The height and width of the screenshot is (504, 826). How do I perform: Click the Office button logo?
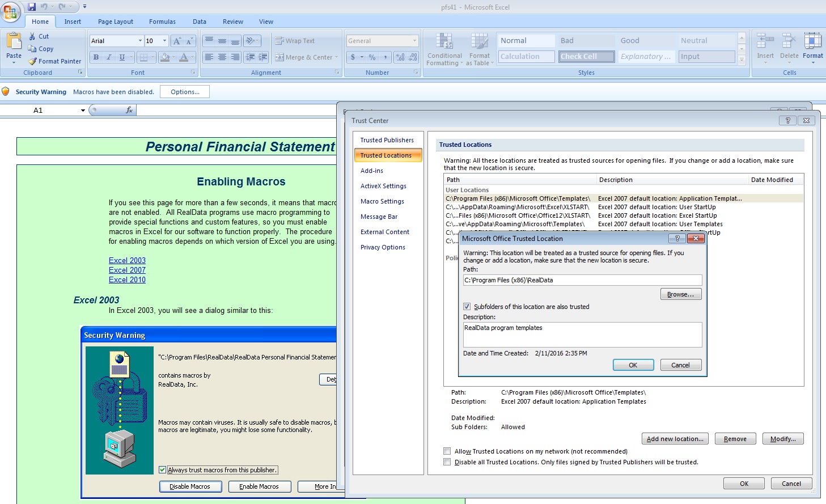click(11, 11)
